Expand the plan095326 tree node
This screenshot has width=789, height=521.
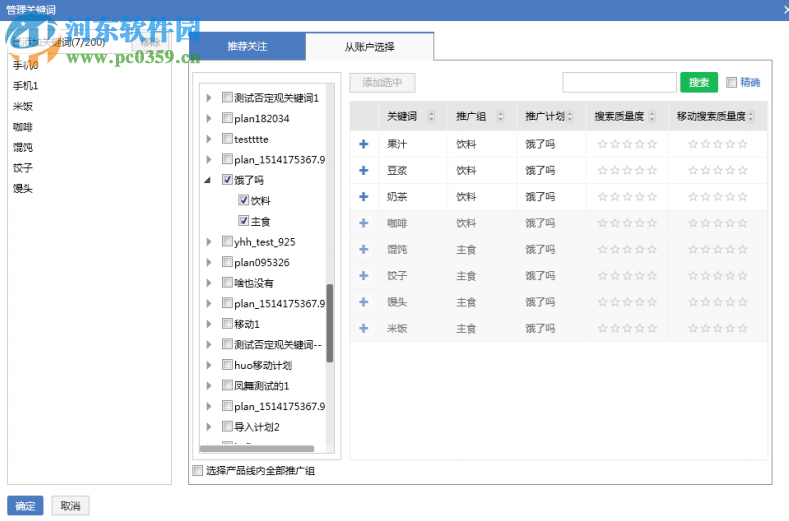[x=209, y=262]
